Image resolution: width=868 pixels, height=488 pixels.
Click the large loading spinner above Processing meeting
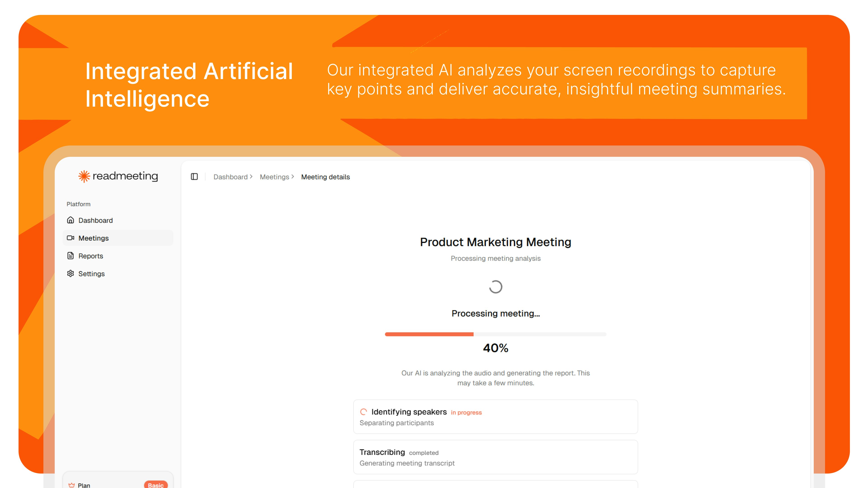click(x=496, y=287)
